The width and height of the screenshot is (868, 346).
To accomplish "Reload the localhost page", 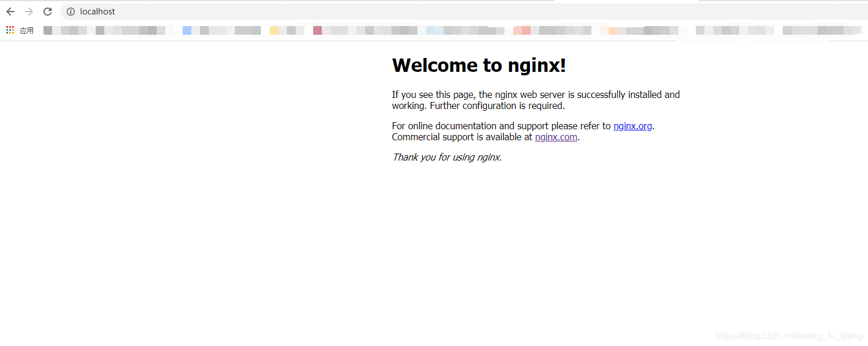I will [x=48, y=12].
